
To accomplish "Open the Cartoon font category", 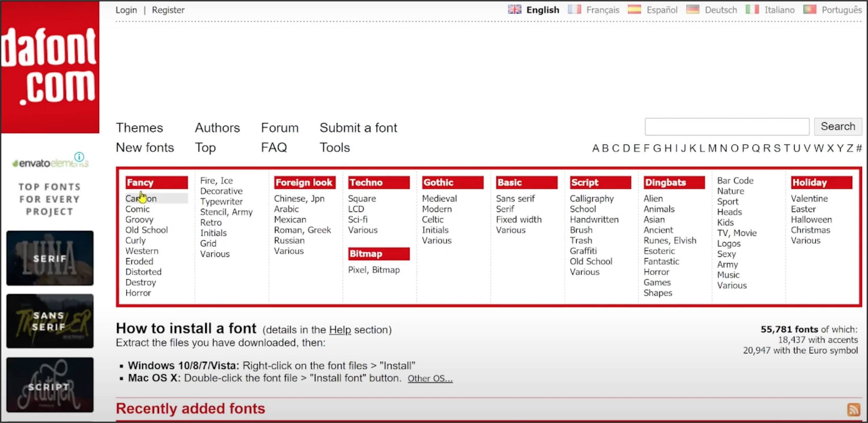I will (156, 198).
